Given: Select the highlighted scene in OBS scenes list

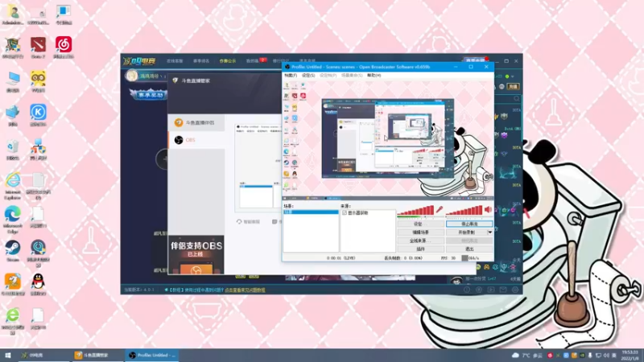Looking at the screenshot, I should (x=311, y=212).
